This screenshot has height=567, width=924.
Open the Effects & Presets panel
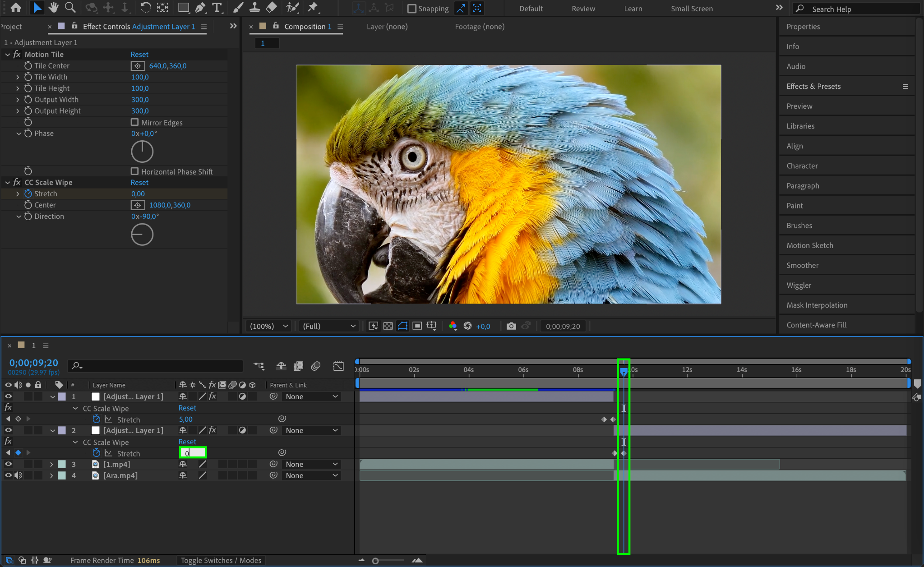coord(813,86)
